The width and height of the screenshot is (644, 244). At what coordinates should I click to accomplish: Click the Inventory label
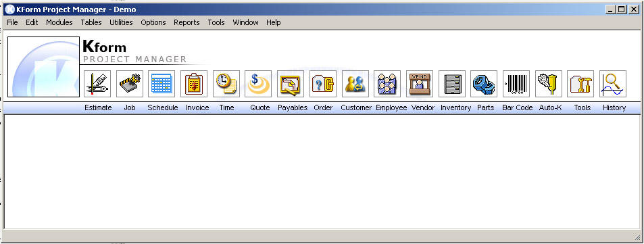(456, 107)
